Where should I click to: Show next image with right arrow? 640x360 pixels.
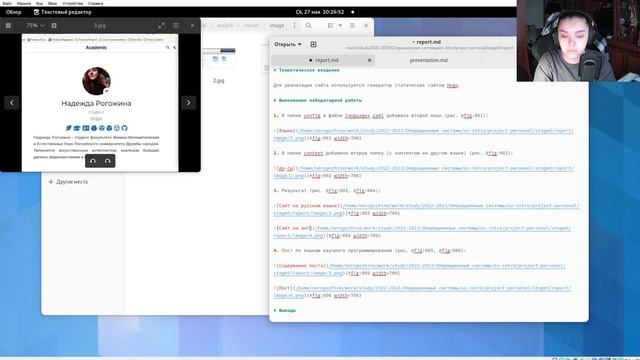click(189, 102)
